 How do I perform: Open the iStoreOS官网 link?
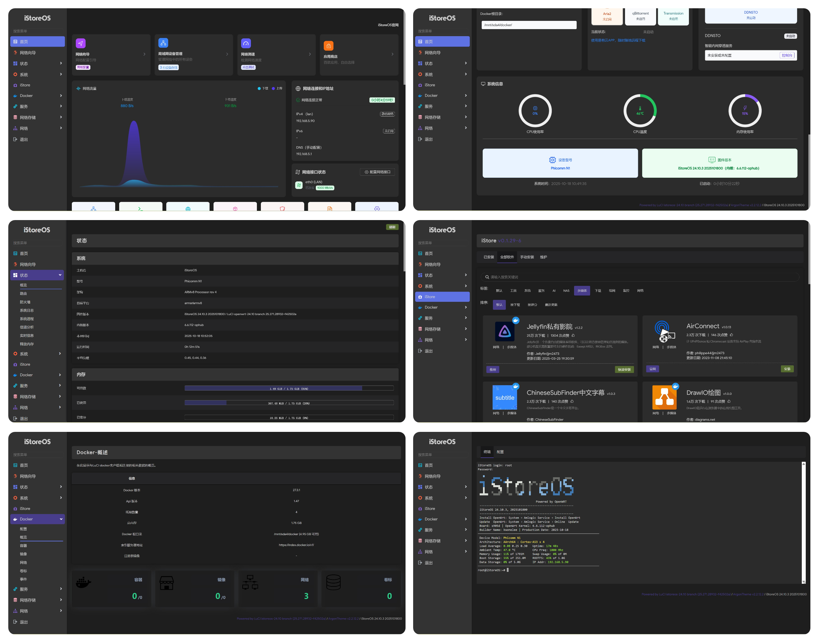click(x=388, y=25)
